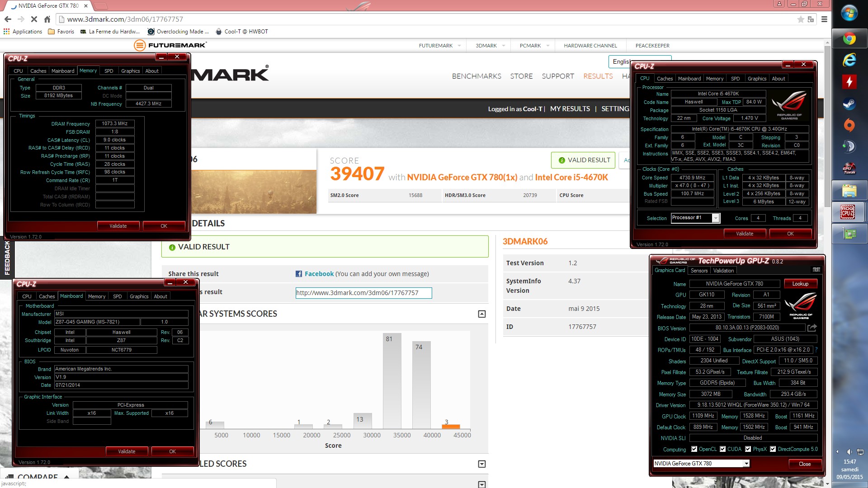Collapse the Similar Systems Scores section
The height and width of the screenshot is (488, 868).
pyautogui.click(x=482, y=314)
